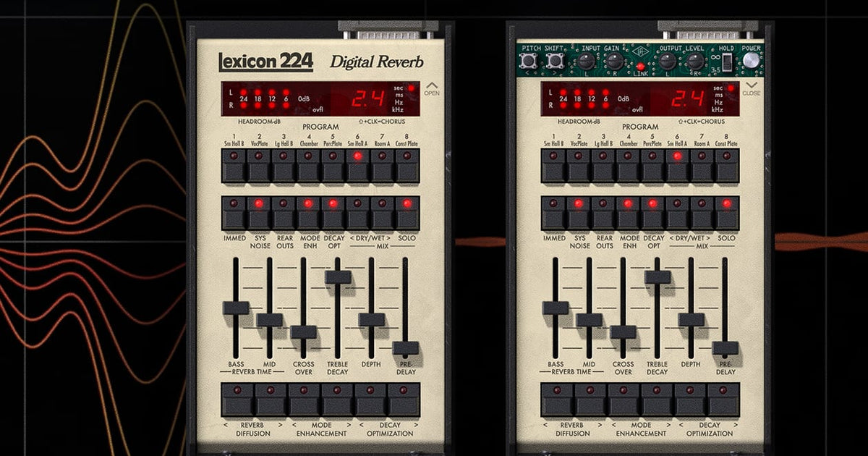Flip the Hold switch
The image size is (868, 456).
[x=726, y=62]
